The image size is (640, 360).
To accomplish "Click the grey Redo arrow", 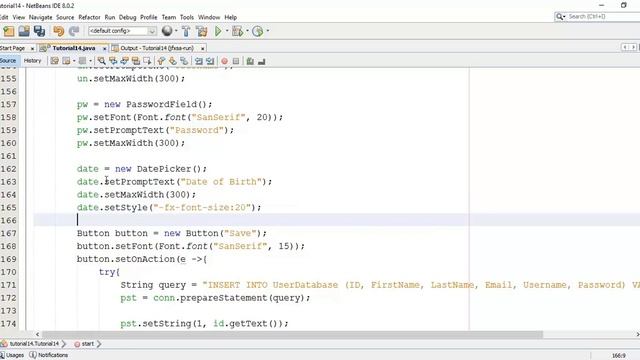I will tap(74, 31).
